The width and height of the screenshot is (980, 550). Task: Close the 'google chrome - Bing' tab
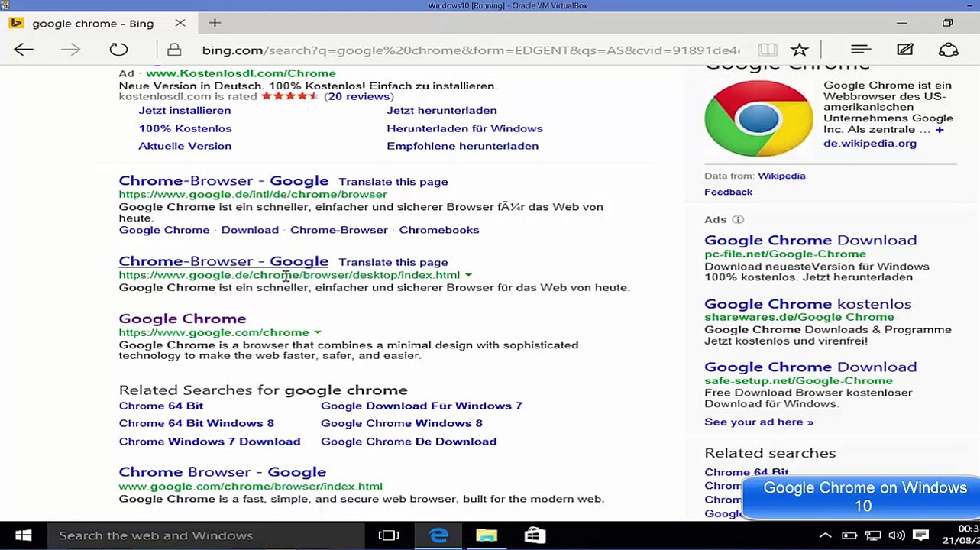pyautogui.click(x=180, y=23)
